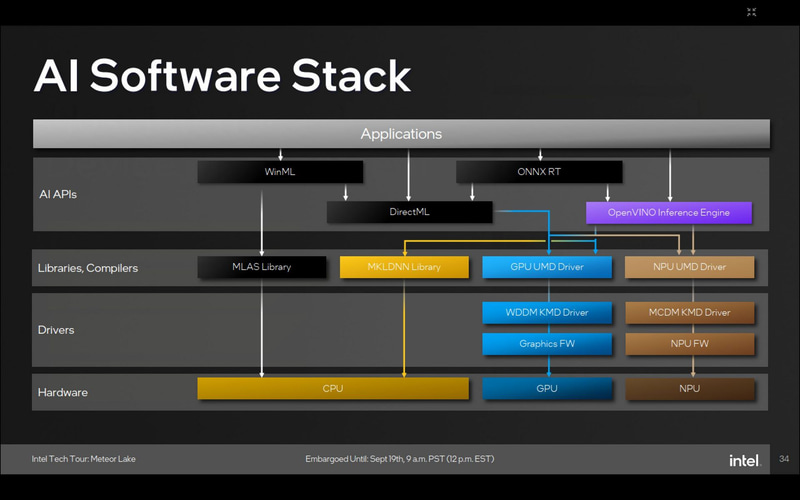Click the blue GPU hardware box

pyautogui.click(x=547, y=388)
